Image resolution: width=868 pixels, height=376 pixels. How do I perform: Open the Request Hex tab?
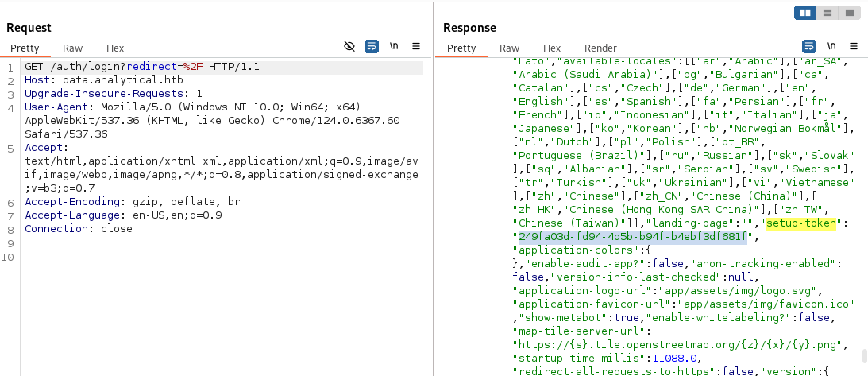point(115,48)
